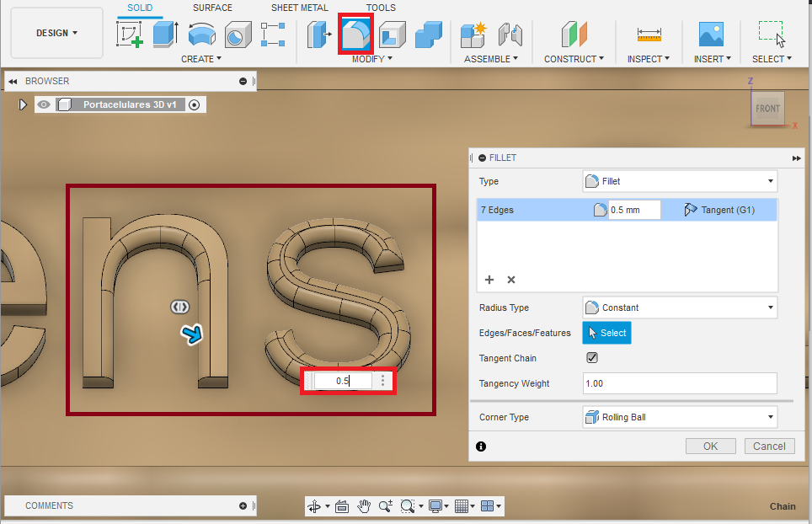This screenshot has width=812, height=524.
Task: Click the Look At icon
Action: 342,505
